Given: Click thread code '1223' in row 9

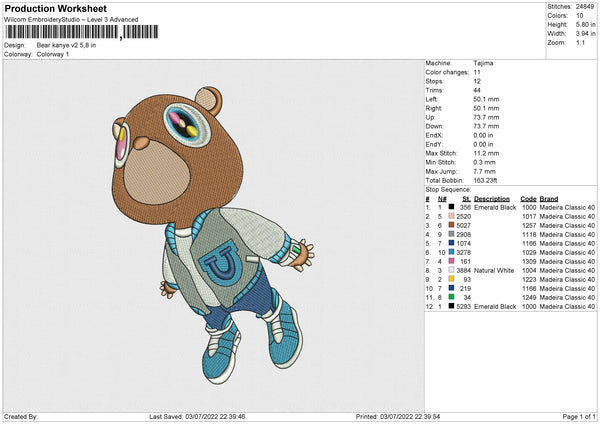Looking at the screenshot, I should pos(530,279).
